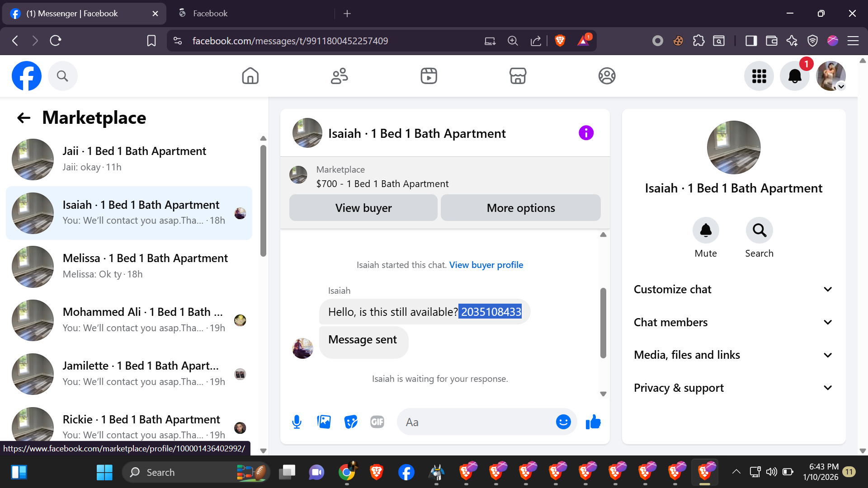
Task: Click the View buyer button
Action: (x=363, y=208)
